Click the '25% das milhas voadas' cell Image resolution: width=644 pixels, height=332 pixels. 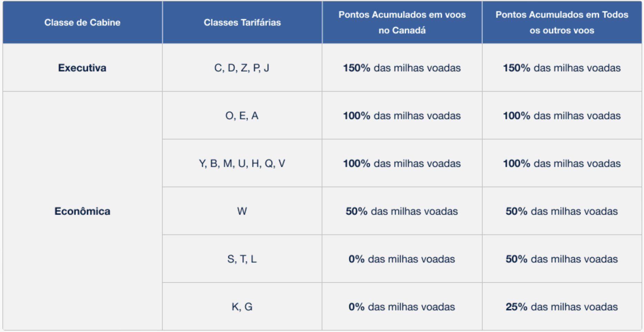click(562, 307)
